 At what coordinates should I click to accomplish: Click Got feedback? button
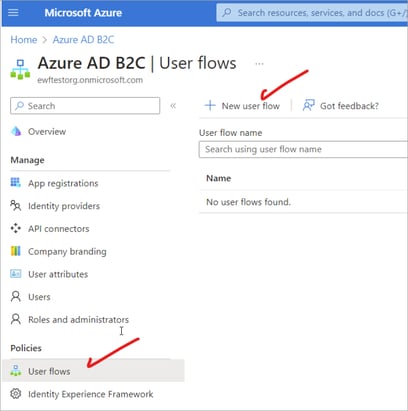coord(341,106)
